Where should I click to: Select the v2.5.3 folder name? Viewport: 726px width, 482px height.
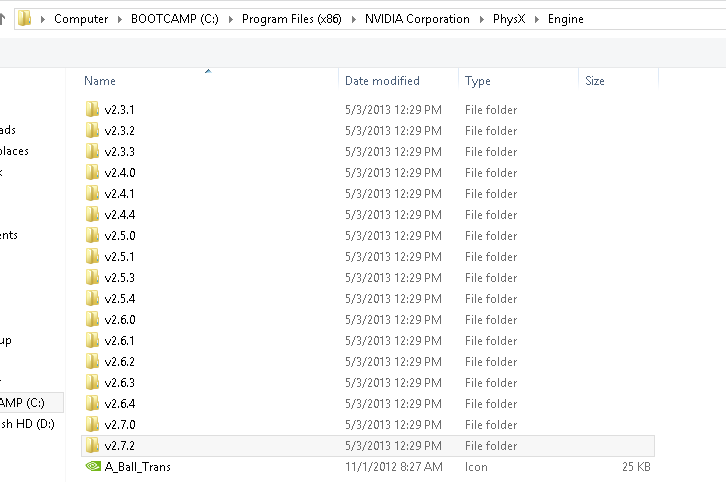[x=119, y=278]
